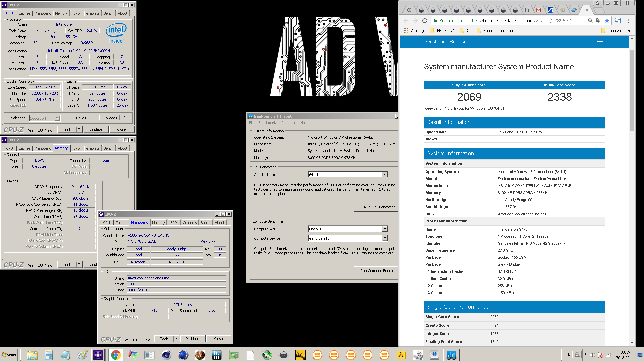Open the Aplikacje apps shortcut
This screenshot has height=362, width=644.
click(x=414, y=31)
